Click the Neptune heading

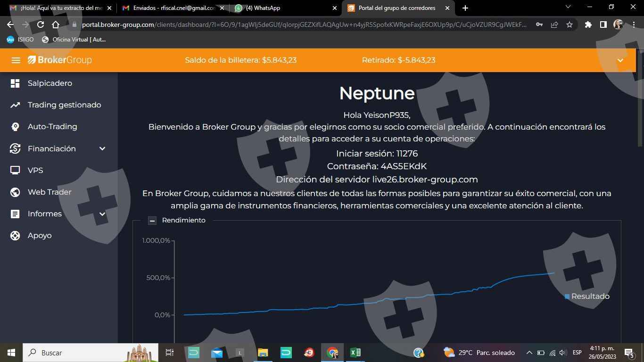click(377, 93)
